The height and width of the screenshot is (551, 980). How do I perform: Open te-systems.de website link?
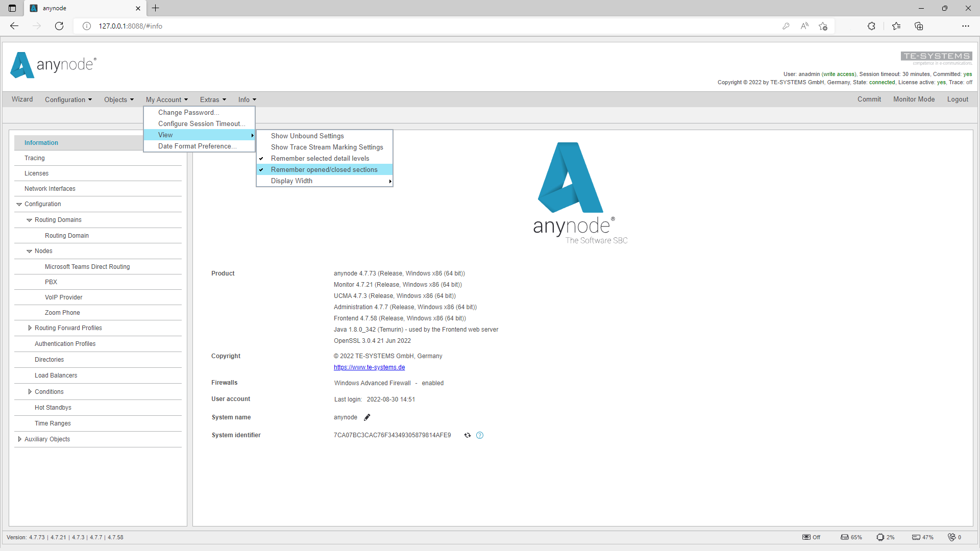pyautogui.click(x=370, y=367)
